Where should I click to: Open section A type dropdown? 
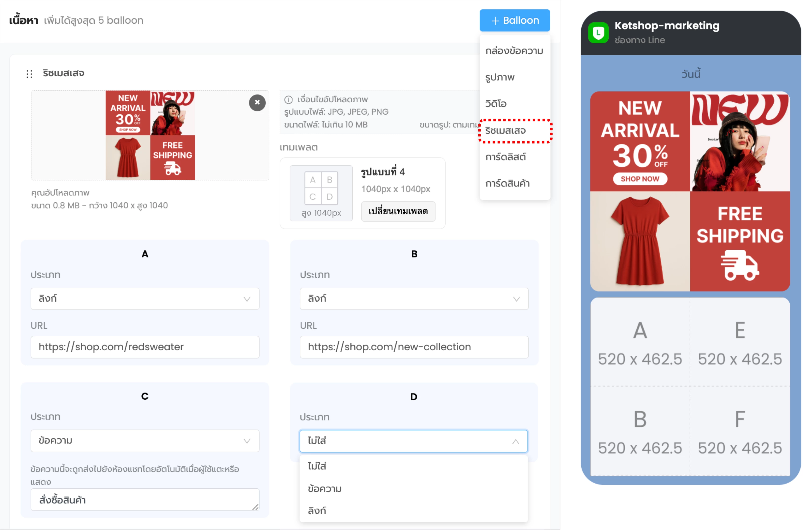145,299
